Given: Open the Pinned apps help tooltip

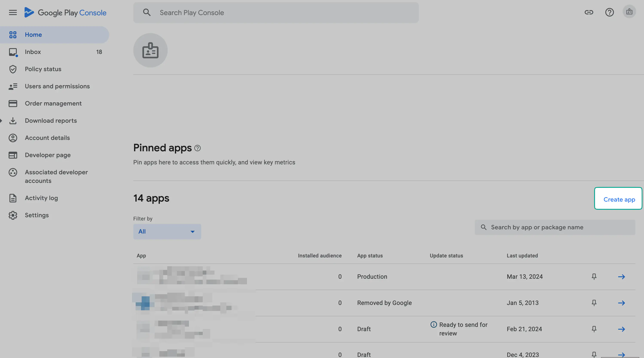Looking at the screenshot, I should click(197, 148).
